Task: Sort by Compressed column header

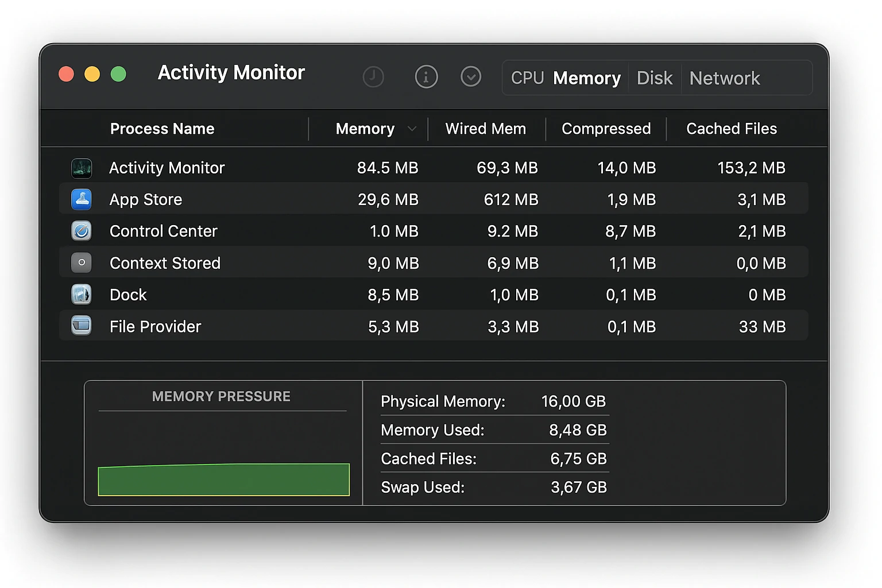Action: tap(606, 129)
